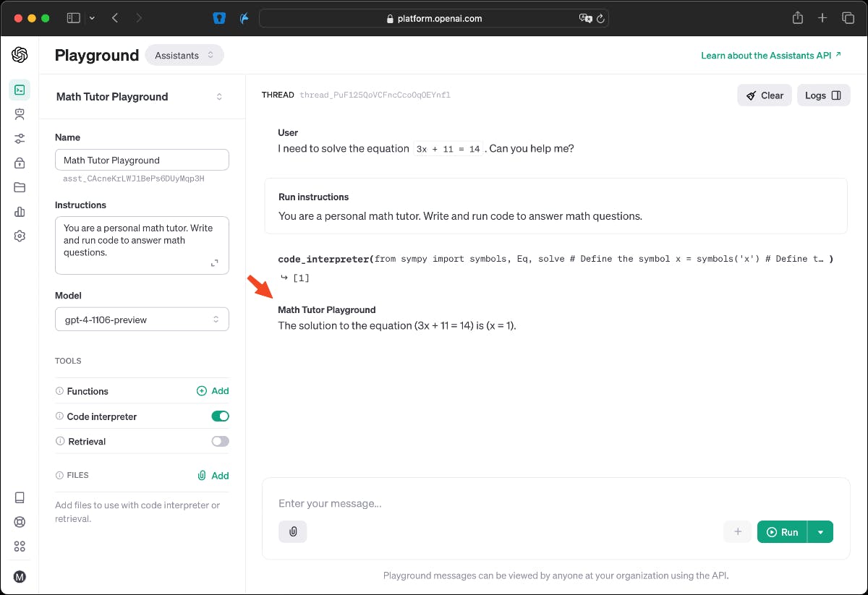Click the Playground heading
Viewport: 868px width, 595px height.
pos(97,55)
